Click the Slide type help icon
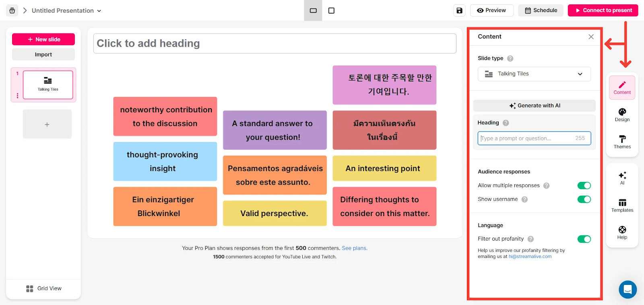This screenshot has height=305, width=644. tap(510, 58)
